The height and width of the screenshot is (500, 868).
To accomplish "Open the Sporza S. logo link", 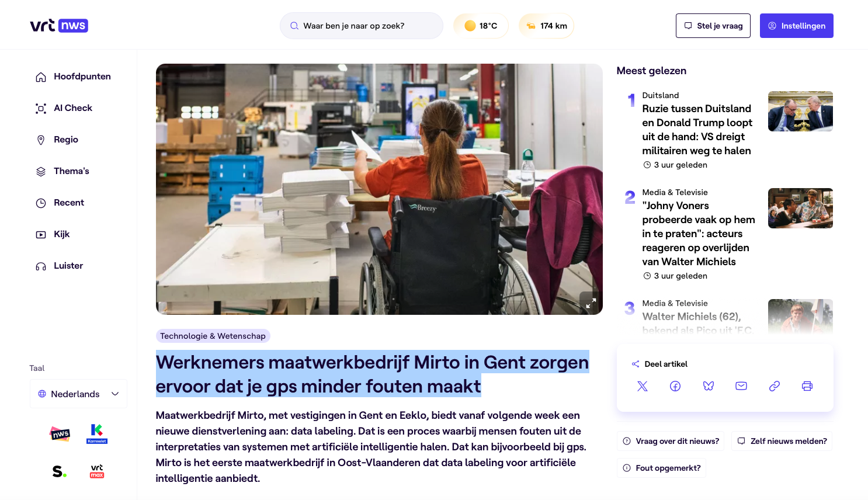I will click(60, 471).
